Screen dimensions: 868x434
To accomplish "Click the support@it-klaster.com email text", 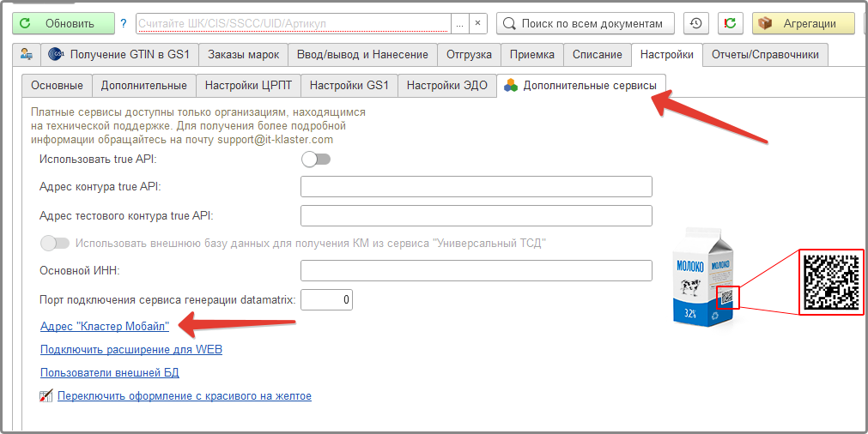I will (x=275, y=139).
